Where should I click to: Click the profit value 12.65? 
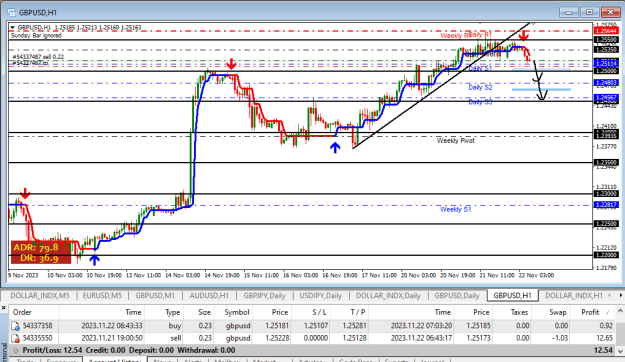[x=605, y=338]
